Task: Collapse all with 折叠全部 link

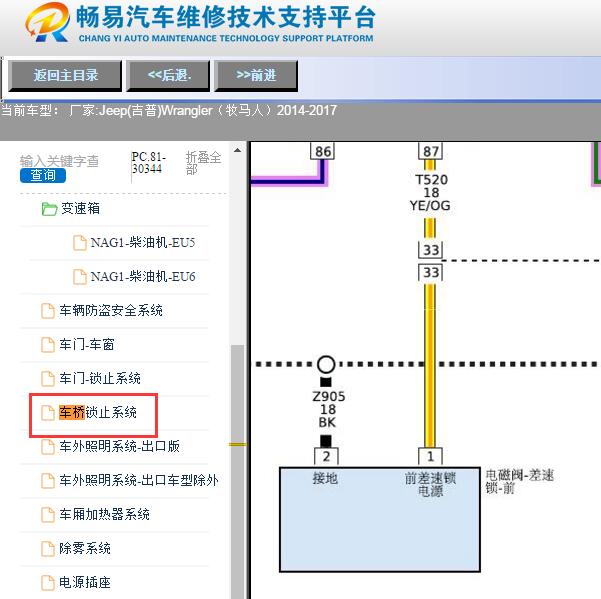Action: tap(203, 162)
